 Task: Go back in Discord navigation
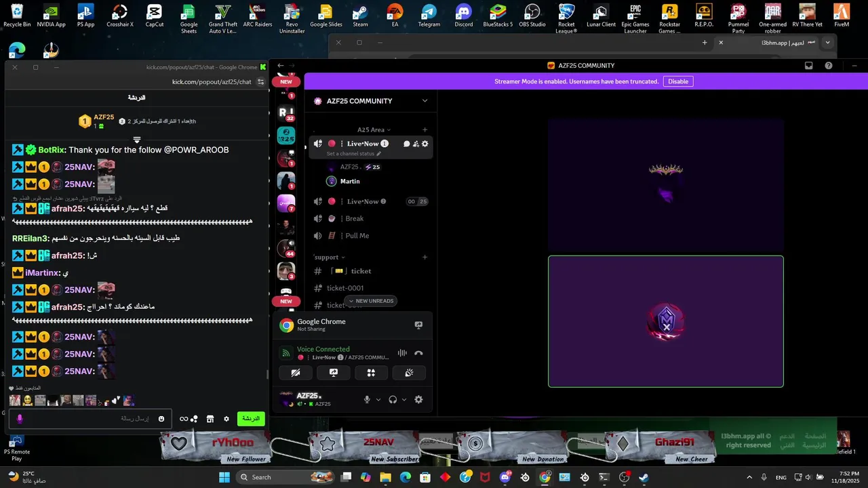[x=281, y=66]
